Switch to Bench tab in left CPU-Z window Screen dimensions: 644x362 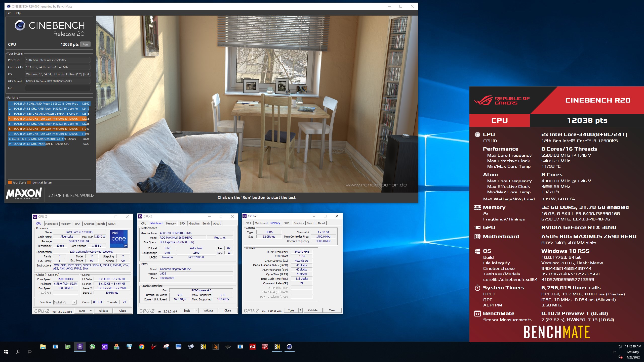pyautogui.click(x=101, y=224)
